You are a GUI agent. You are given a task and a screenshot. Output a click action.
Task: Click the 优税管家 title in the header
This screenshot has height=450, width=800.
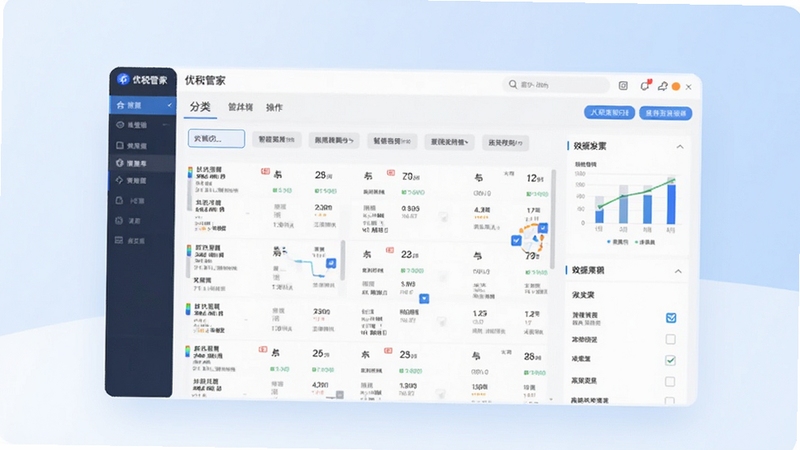(205, 80)
